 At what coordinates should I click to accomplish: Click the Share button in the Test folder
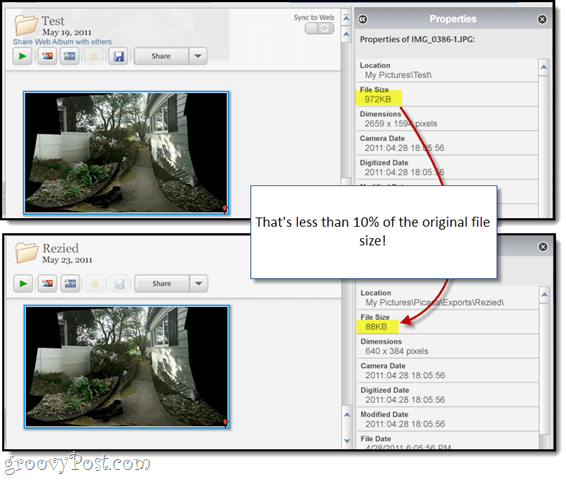coord(161,56)
